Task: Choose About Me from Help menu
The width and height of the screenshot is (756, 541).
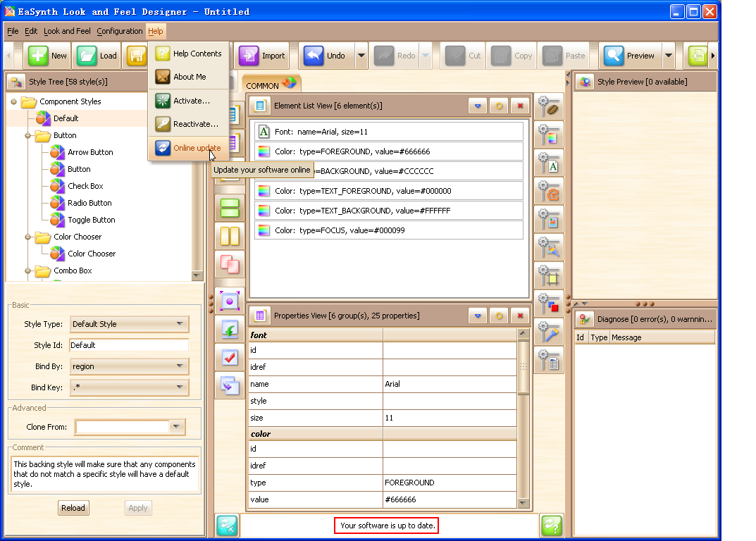Action: pos(189,77)
